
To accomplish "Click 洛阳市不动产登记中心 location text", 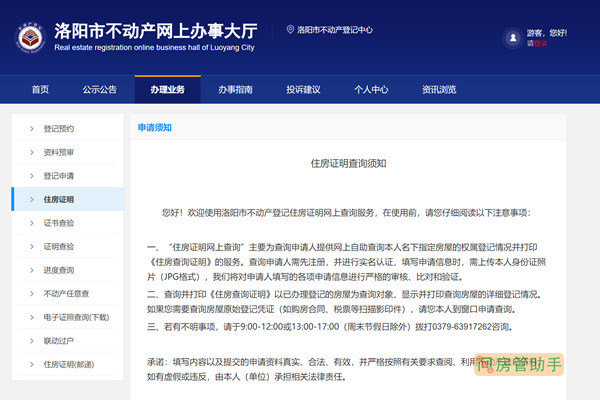I will [335, 30].
